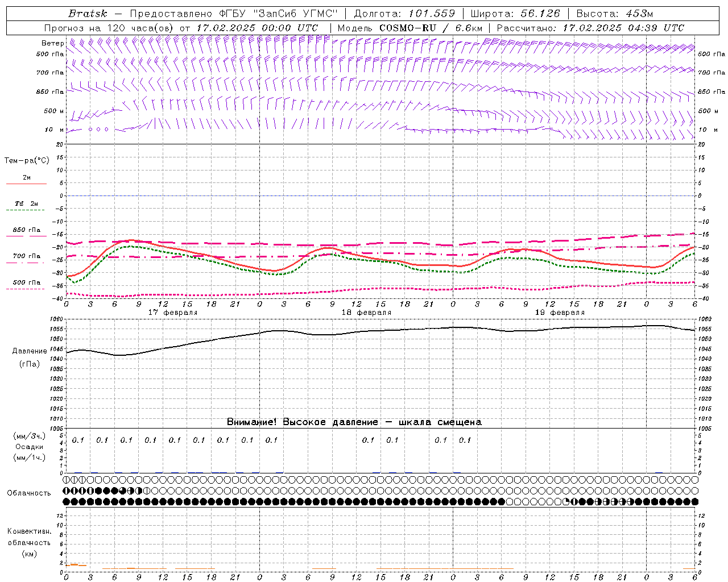
Task: Click the 17 февраля date label
Action: click(x=173, y=313)
